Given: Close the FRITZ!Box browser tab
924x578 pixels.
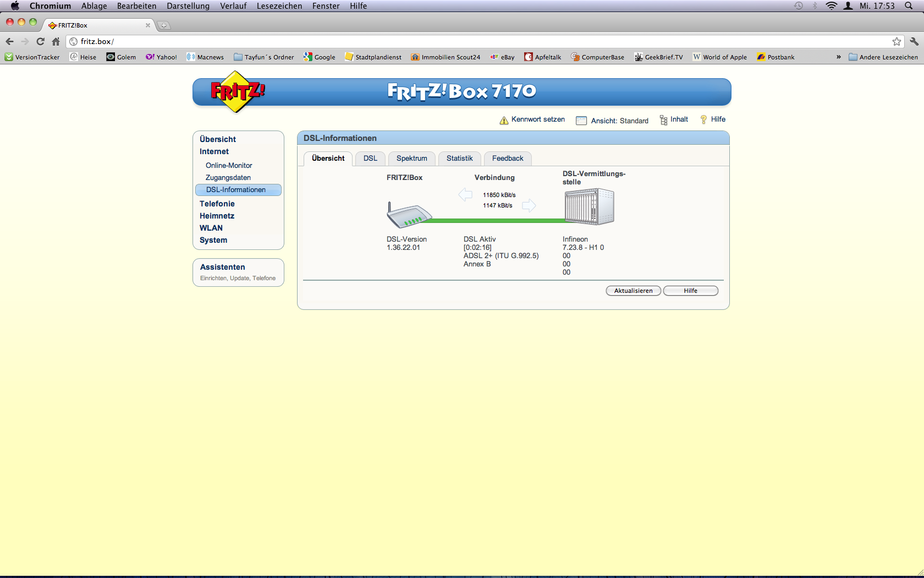Looking at the screenshot, I should coord(147,25).
